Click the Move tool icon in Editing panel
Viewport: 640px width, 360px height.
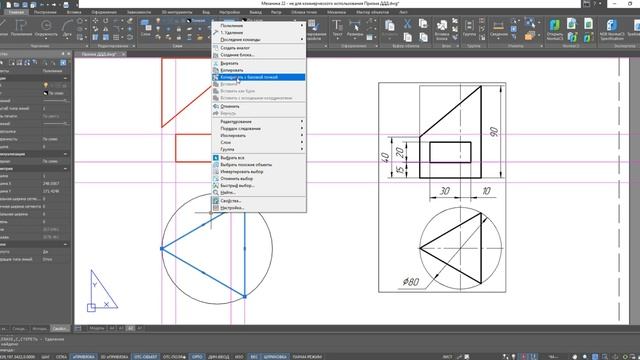pyautogui.click(x=96, y=20)
